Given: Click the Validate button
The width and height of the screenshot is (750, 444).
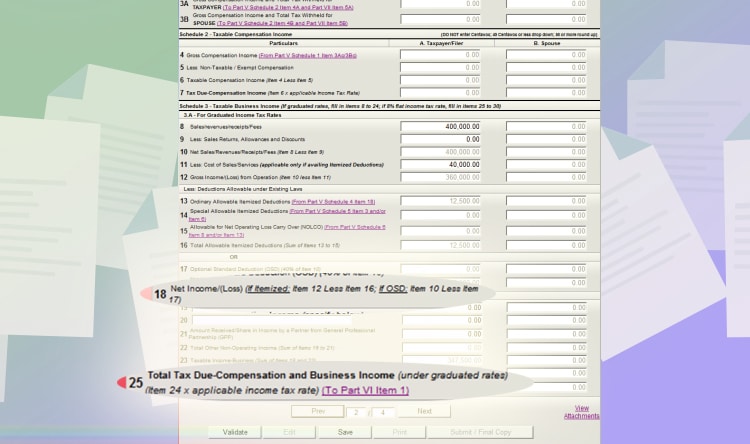Looking at the screenshot, I should click(x=234, y=432).
